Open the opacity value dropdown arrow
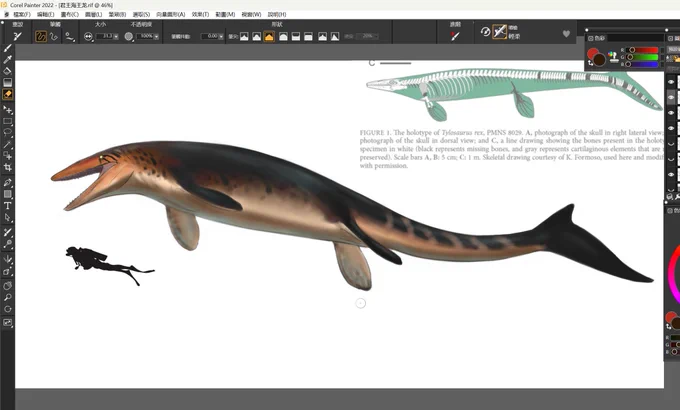This screenshot has width=680, height=410. click(x=156, y=37)
